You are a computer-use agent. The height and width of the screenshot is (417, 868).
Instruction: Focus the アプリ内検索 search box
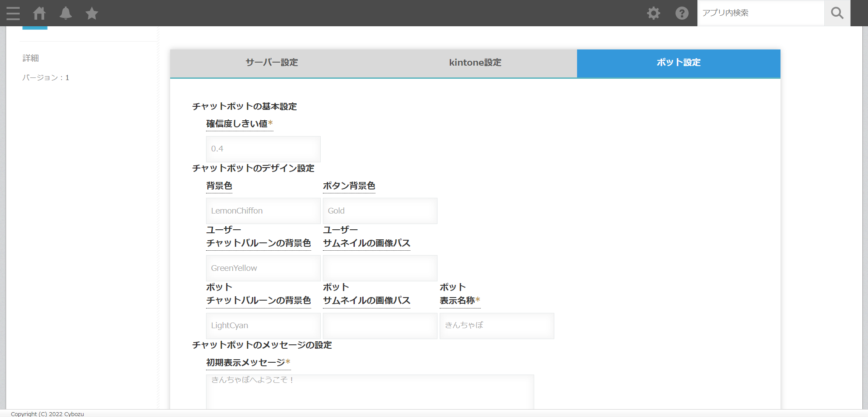(760, 13)
